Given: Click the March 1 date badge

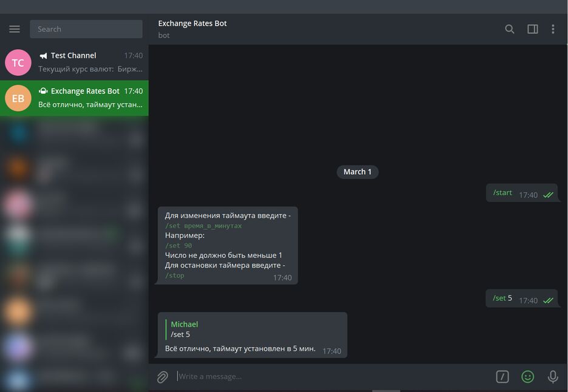Looking at the screenshot, I should pyautogui.click(x=357, y=172).
